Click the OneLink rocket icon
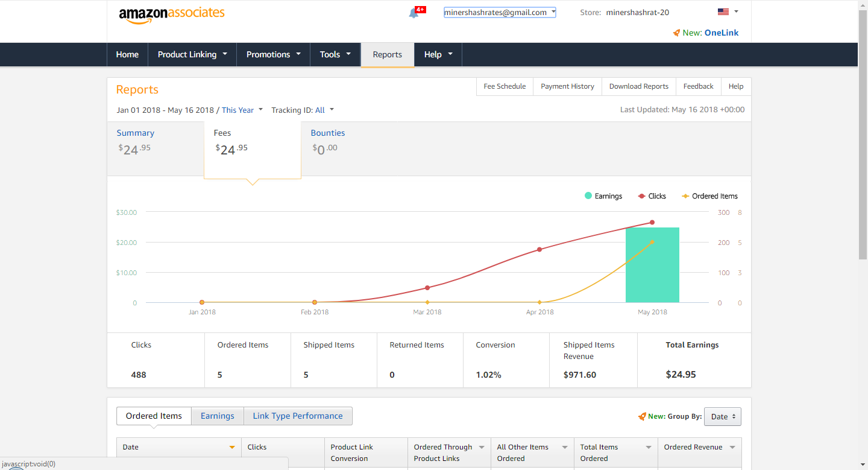 pos(676,33)
